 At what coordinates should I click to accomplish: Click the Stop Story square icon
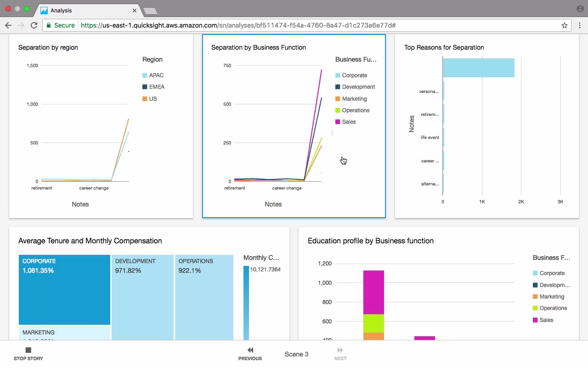pyautogui.click(x=28, y=350)
